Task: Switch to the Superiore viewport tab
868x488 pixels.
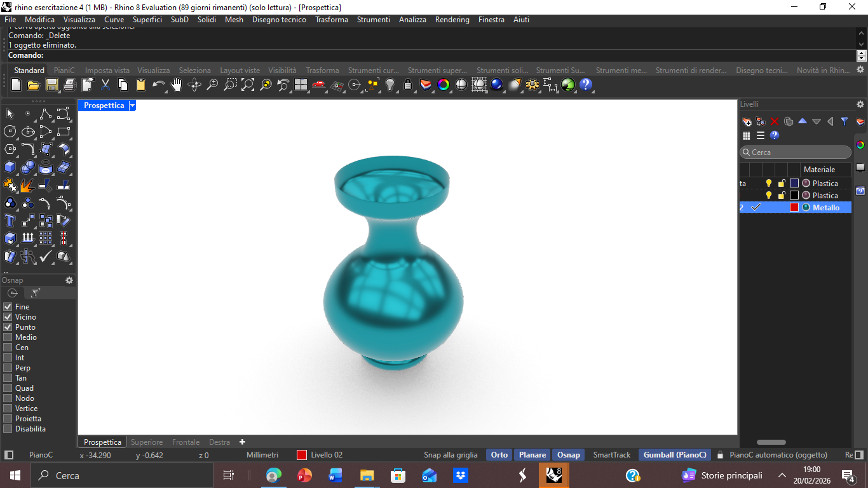Action: tap(147, 442)
